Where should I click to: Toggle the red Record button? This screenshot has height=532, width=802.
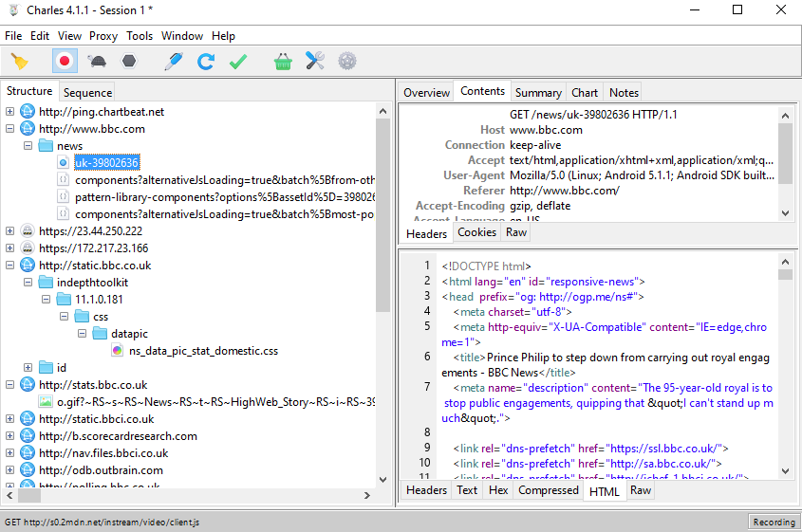coord(65,62)
